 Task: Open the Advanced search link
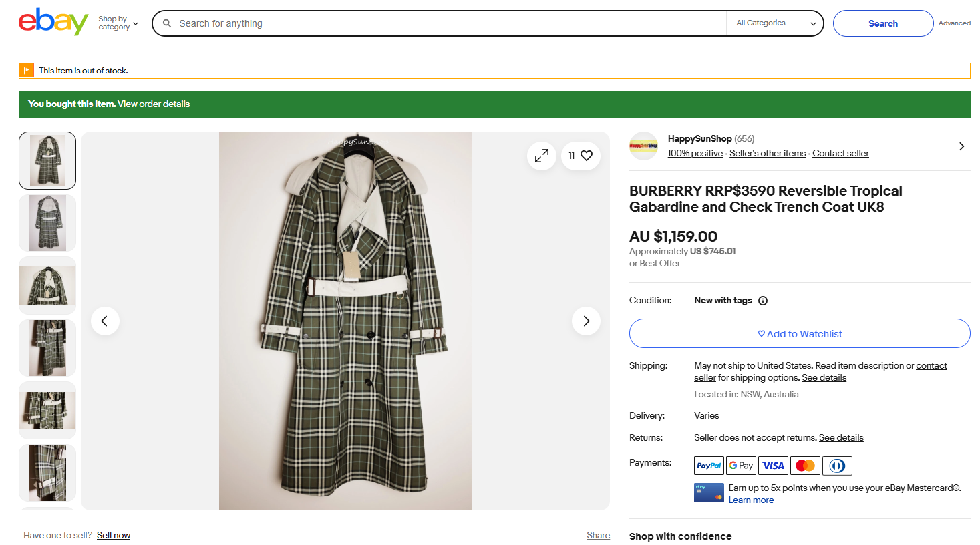pos(955,23)
